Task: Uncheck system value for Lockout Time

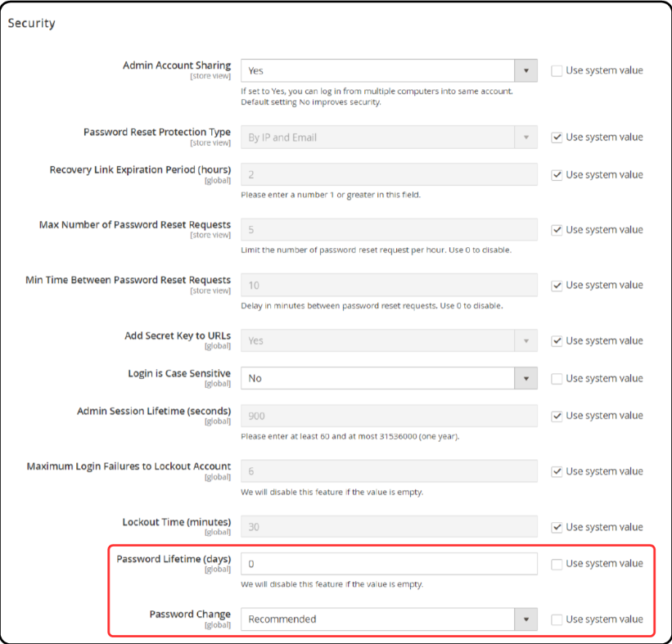Action: pos(557,527)
